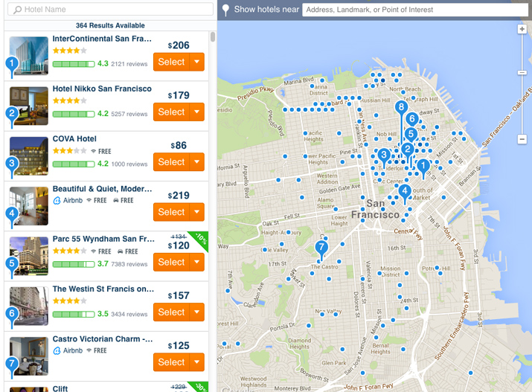Click the 364 Results Available text
The height and width of the screenshot is (392, 532).
110,25
